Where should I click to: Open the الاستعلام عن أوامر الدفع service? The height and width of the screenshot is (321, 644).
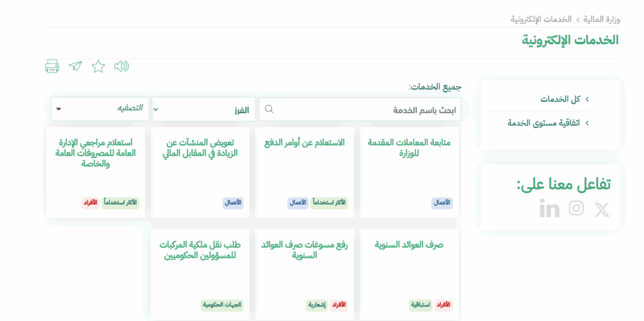(x=304, y=143)
